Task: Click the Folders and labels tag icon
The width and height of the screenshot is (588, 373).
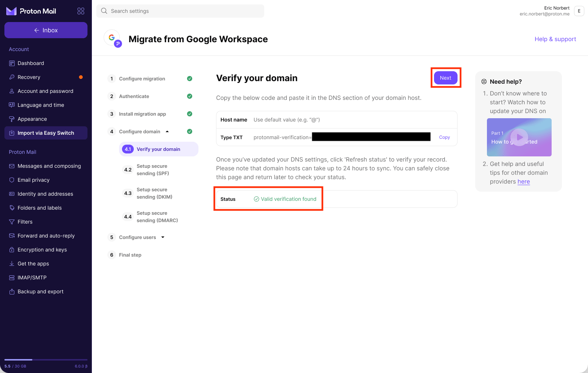Action: click(x=12, y=208)
